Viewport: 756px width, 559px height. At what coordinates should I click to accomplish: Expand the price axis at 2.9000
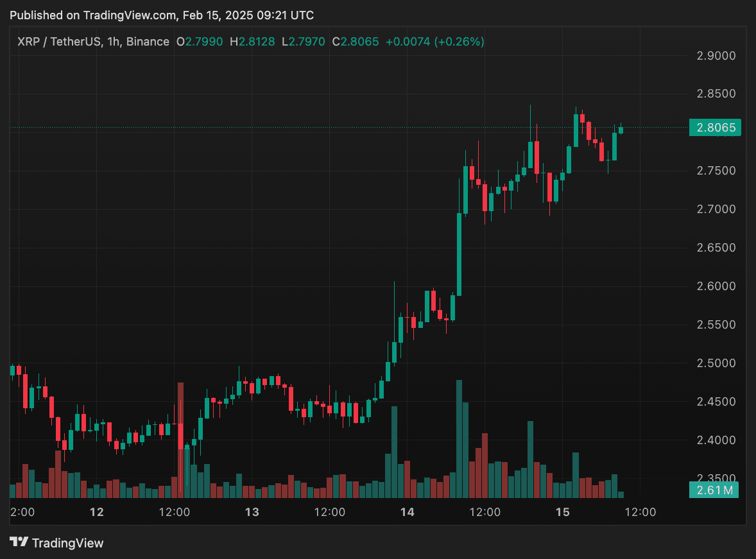pos(715,56)
